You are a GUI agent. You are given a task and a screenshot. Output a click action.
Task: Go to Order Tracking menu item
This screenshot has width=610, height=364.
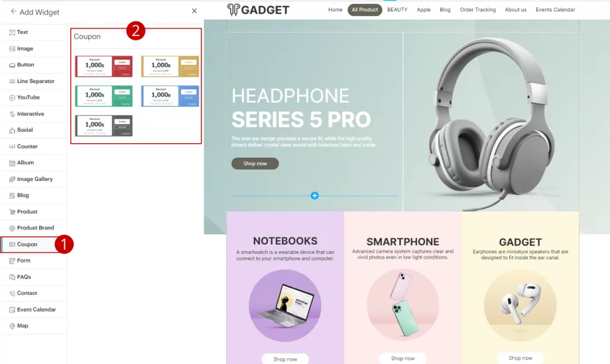point(478,10)
